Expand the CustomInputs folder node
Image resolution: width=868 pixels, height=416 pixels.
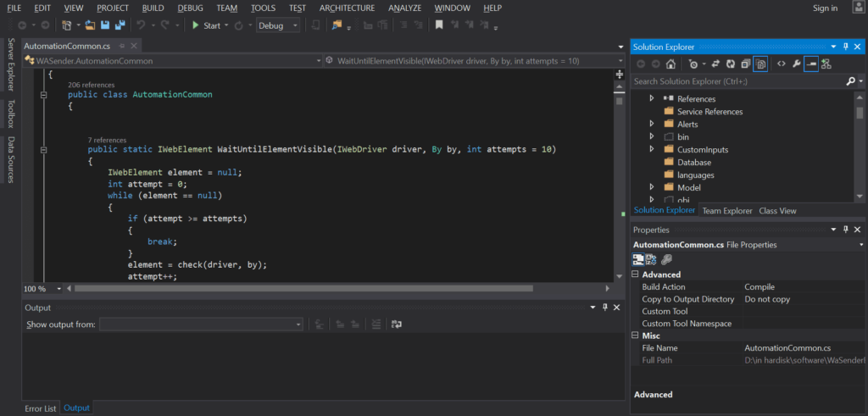click(x=652, y=150)
